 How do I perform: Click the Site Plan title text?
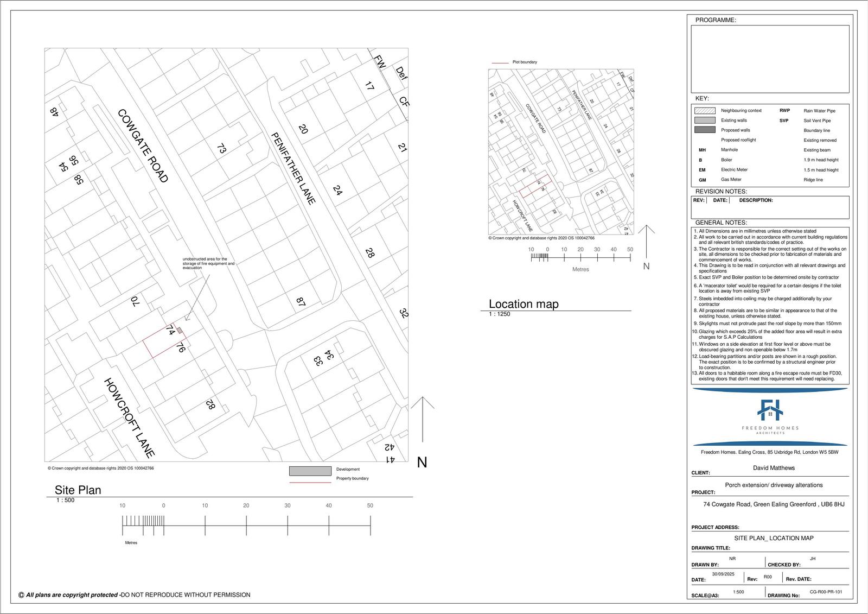(78, 490)
